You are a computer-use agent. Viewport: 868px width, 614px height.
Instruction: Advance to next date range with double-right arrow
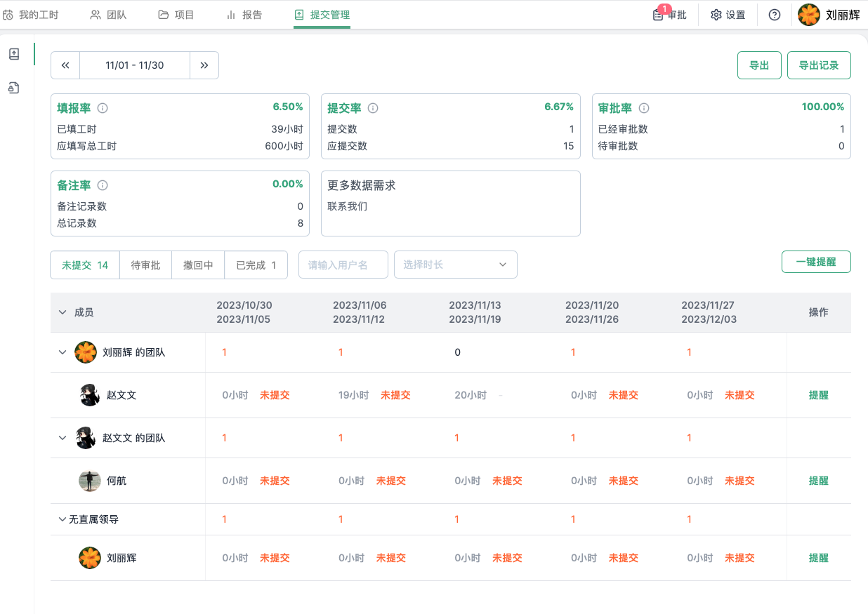point(204,65)
